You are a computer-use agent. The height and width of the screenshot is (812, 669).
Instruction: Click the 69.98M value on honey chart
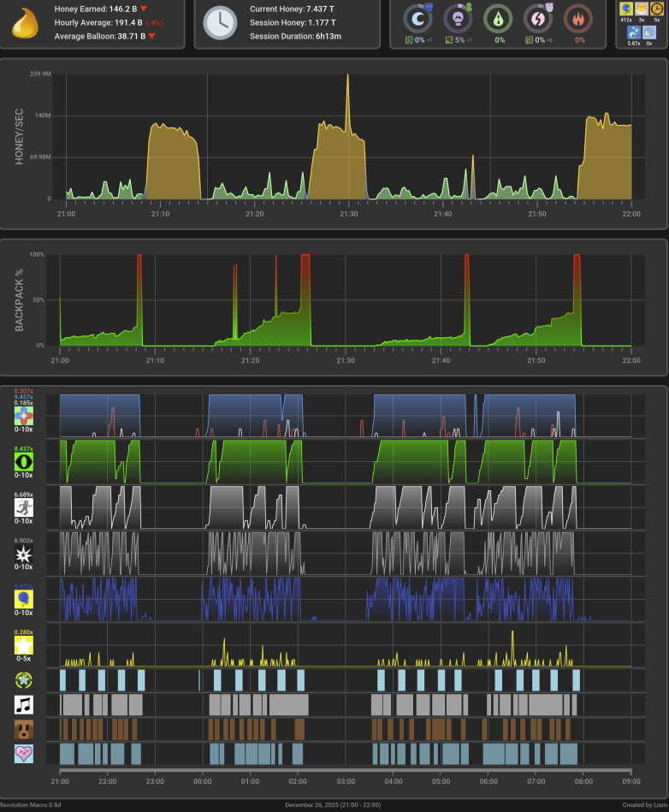[40, 157]
